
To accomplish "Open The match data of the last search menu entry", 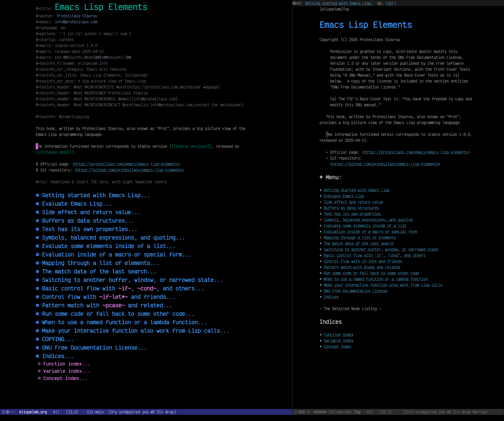I will point(359,243).
